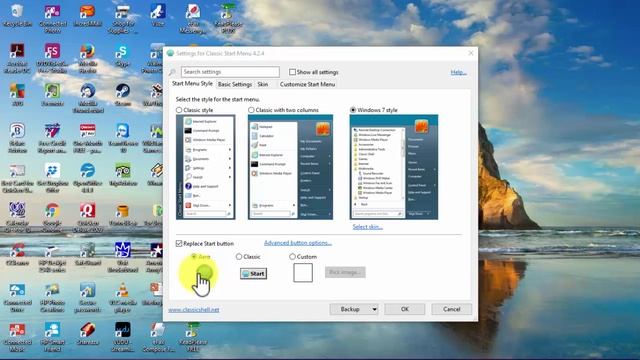The height and width of the screenshot is (360, 640).
Task: Click the magnifier icon beside Search settings
Action: [x=172, y=72]
